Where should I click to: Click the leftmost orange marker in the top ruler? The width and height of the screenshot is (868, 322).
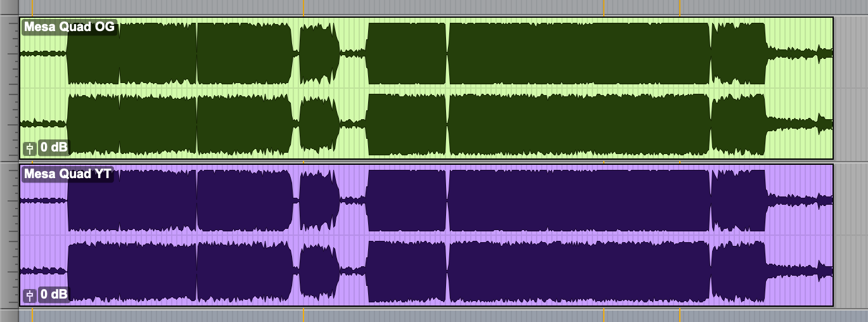tap(32, 8)
